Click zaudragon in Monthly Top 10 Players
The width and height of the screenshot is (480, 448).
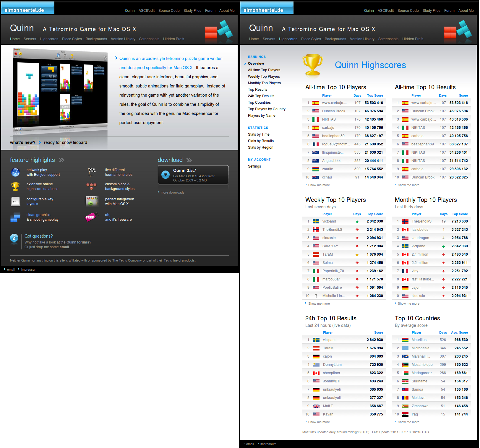[420, 238]
